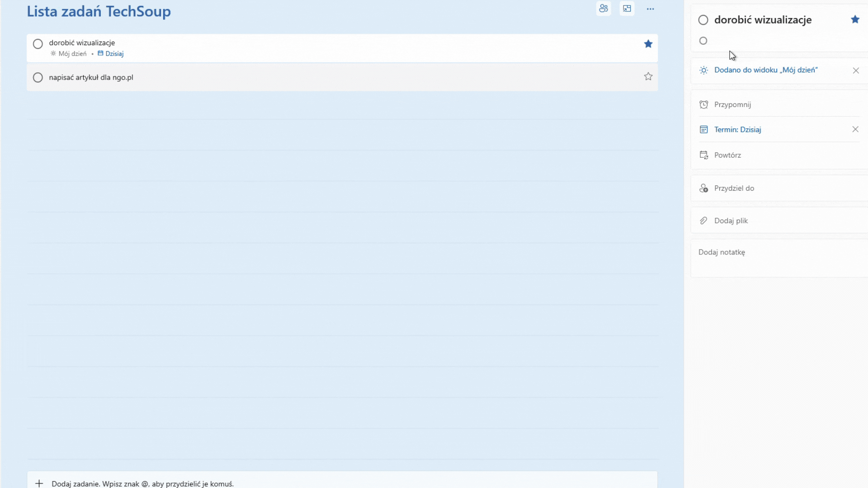The image size is (868, 488).
Task: Click the empty step circle under the task title
Action: [x=703, y=41]
